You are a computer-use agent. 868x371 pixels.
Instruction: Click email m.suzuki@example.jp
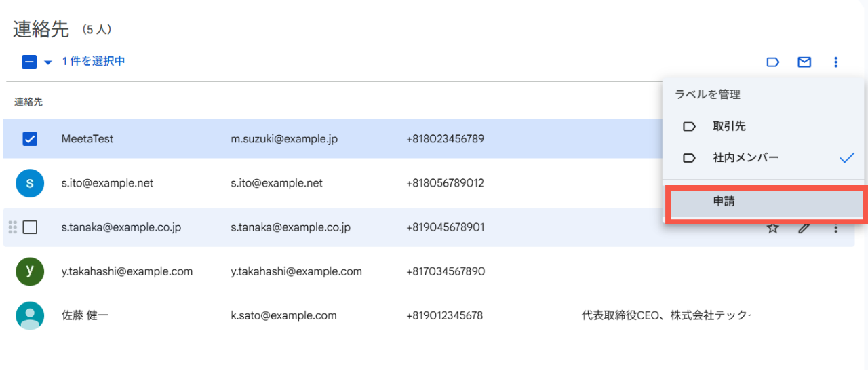[x=284, y=139]
